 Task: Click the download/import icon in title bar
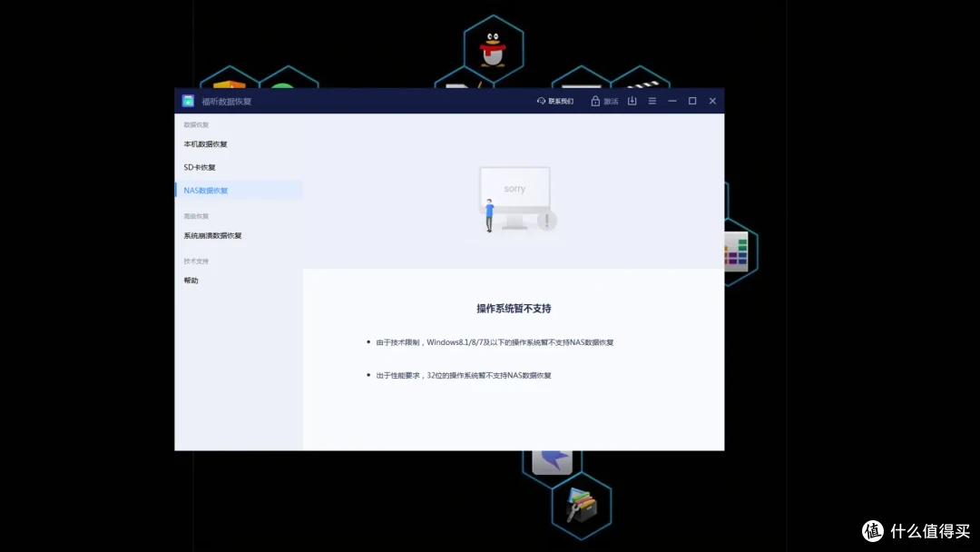(632, 101)
